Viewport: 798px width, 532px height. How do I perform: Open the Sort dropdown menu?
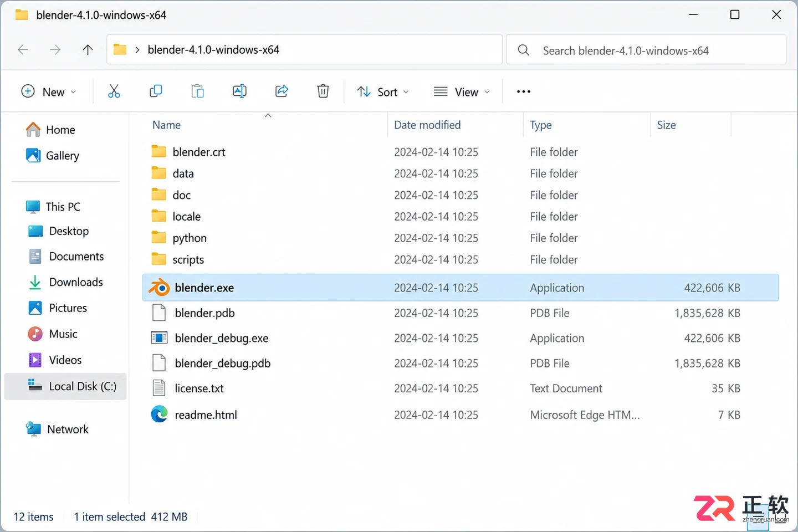(x=383, y=92)
